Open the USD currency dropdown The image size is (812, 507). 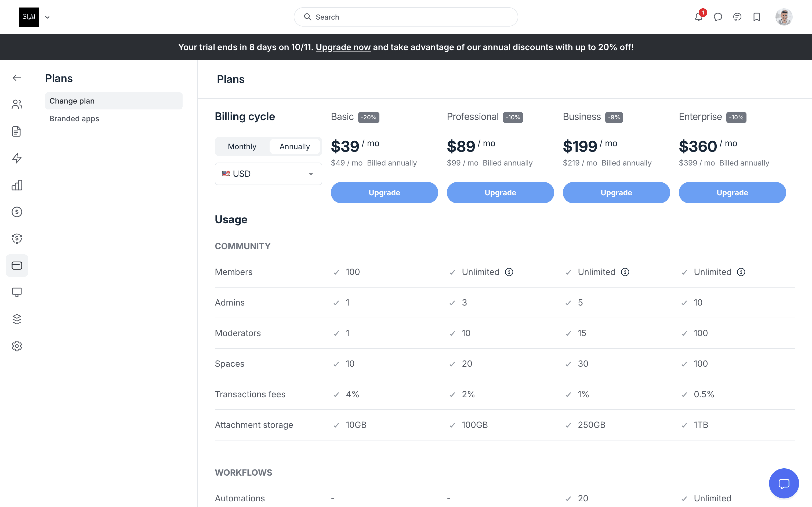coord(268,174)
